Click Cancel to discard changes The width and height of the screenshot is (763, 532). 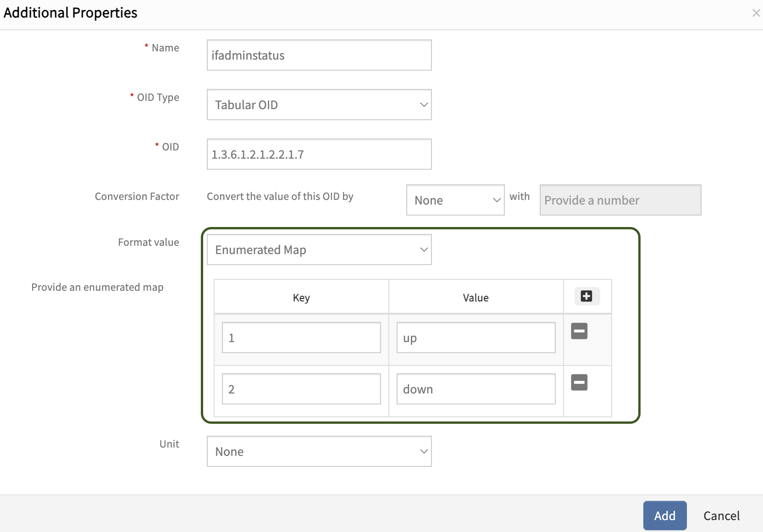(721, 516)
